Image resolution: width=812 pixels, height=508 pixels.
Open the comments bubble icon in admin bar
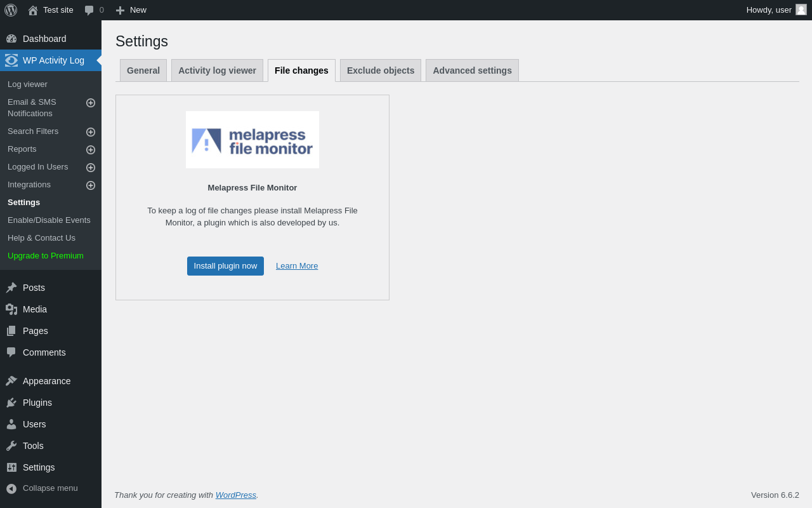[89, 10]
